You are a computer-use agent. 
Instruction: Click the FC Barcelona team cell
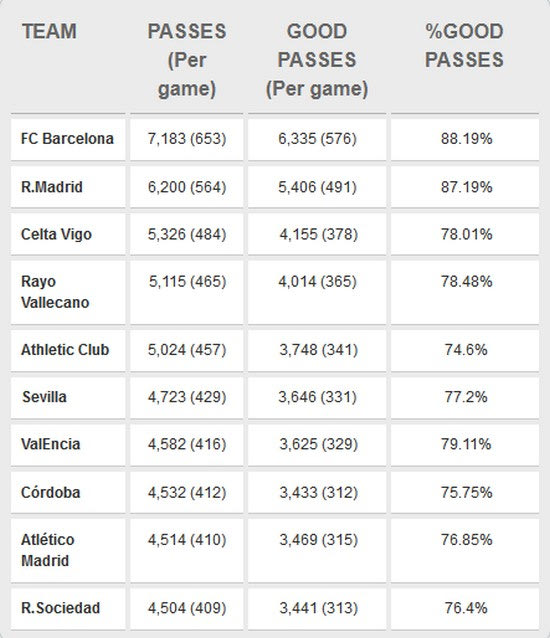pyautogui.click(x=67, y=139)
